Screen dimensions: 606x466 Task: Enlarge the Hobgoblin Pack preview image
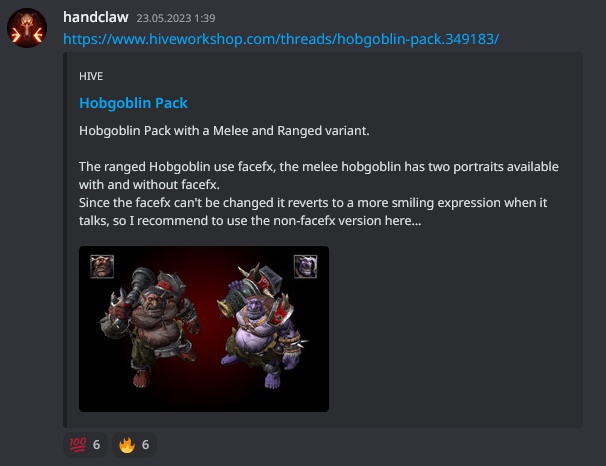point(204,329)
